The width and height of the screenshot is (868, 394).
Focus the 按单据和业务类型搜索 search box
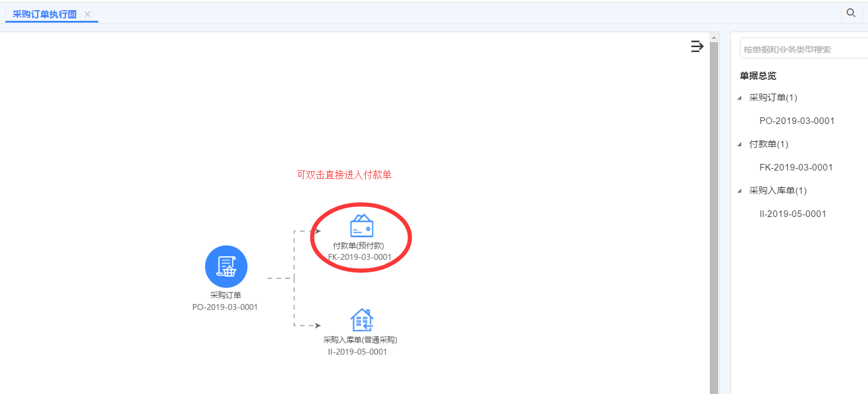804,49
